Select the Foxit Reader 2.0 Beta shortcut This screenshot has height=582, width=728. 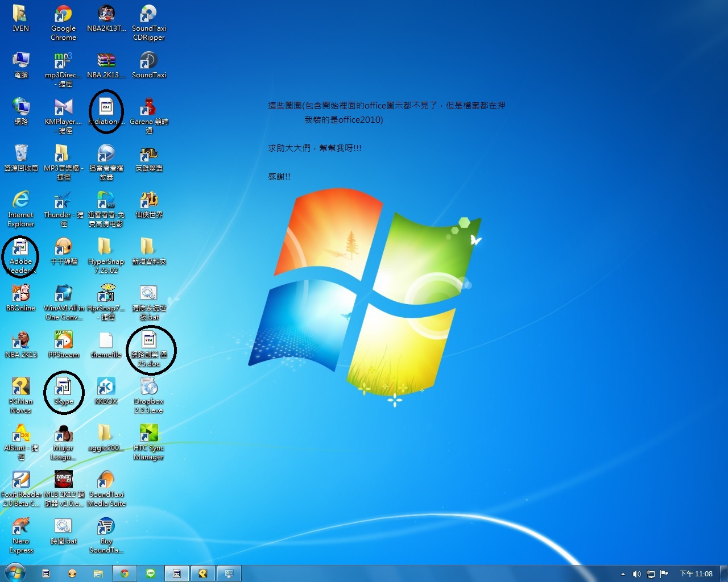tap(20, 489)
